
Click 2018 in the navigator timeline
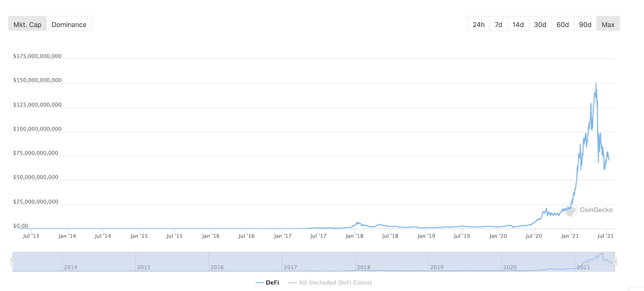[x=363, y=267]
